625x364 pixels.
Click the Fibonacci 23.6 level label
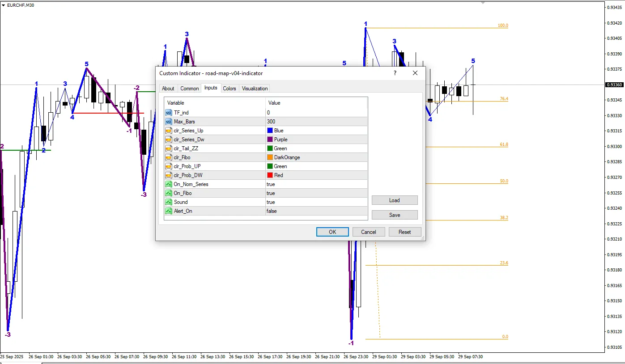click(504, 263)
